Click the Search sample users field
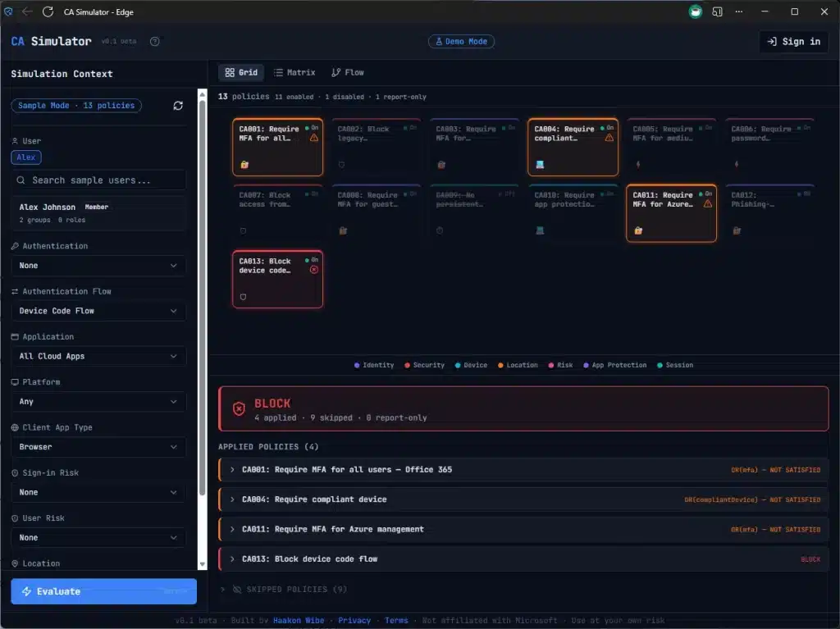This screenshot has height=629, width=840. tap(98, 180)
